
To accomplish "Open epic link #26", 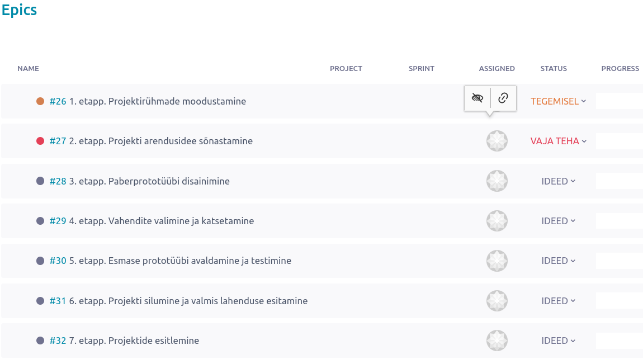I will click(58, 101).
